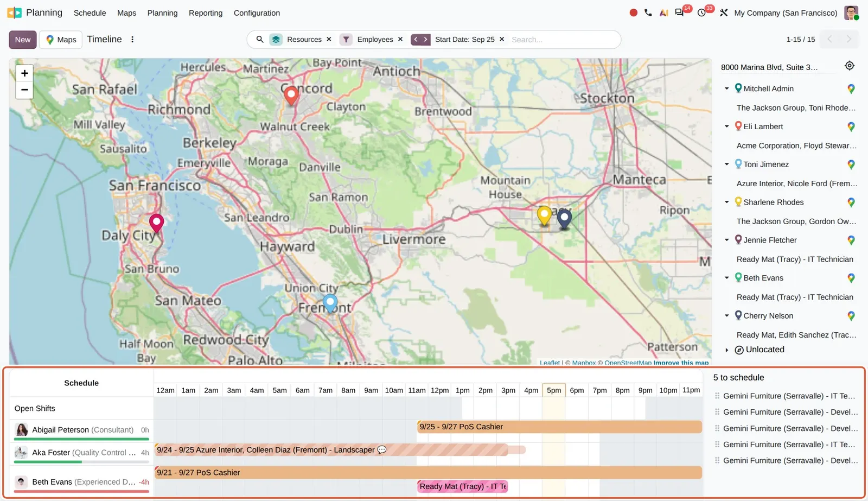
Task: Click the yellow map pin near Tracy
Action: point(544,216)
